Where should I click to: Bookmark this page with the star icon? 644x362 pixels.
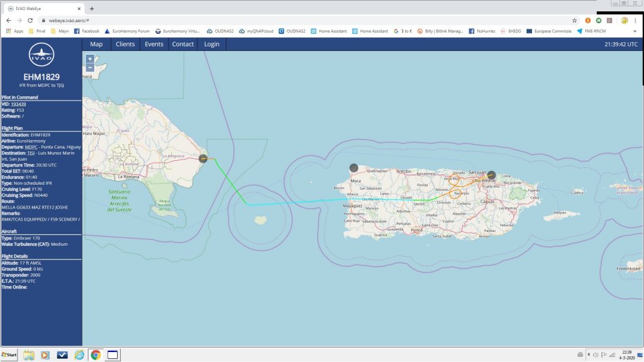574,20
